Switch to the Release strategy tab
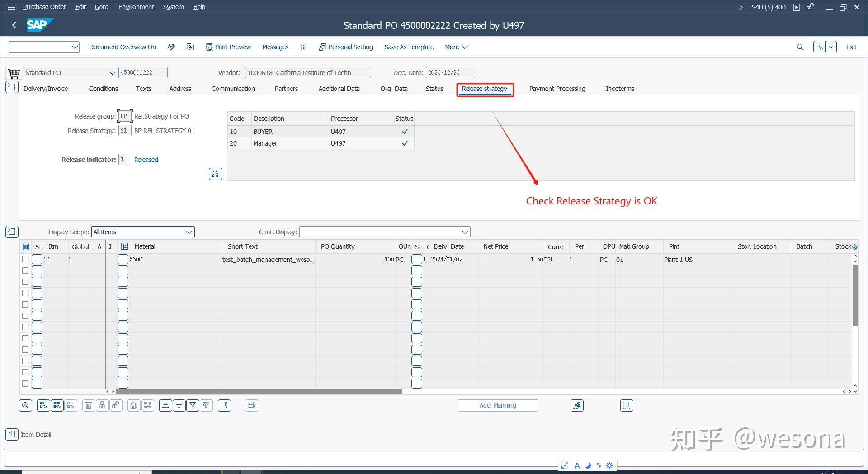The image size is (868, 474). click(x=484, y=89)
